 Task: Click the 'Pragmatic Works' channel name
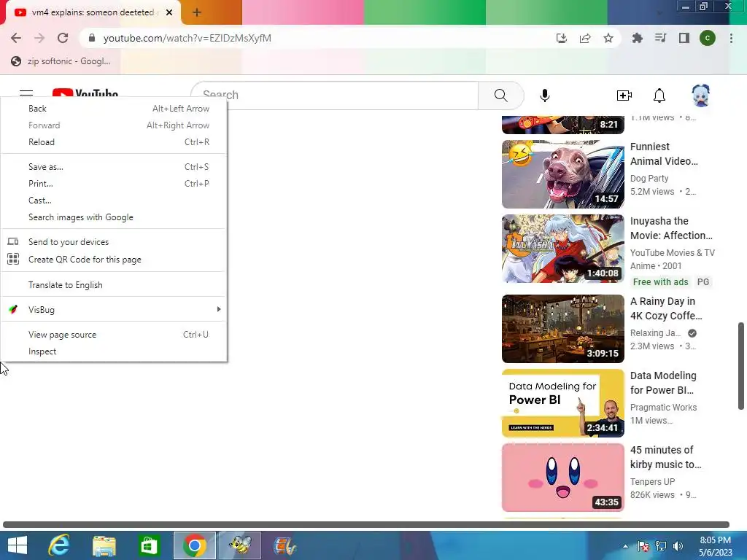663,408
